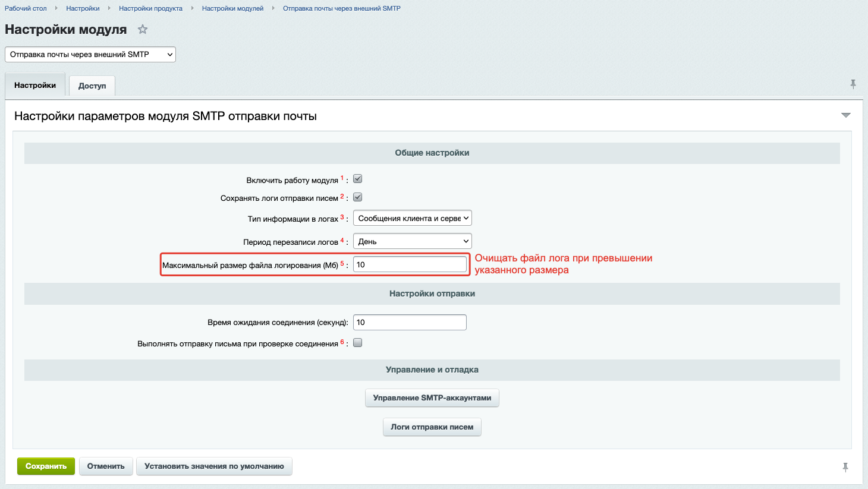
Task: Switch to the 'Доступ' tab
Action: click(92, 86)
